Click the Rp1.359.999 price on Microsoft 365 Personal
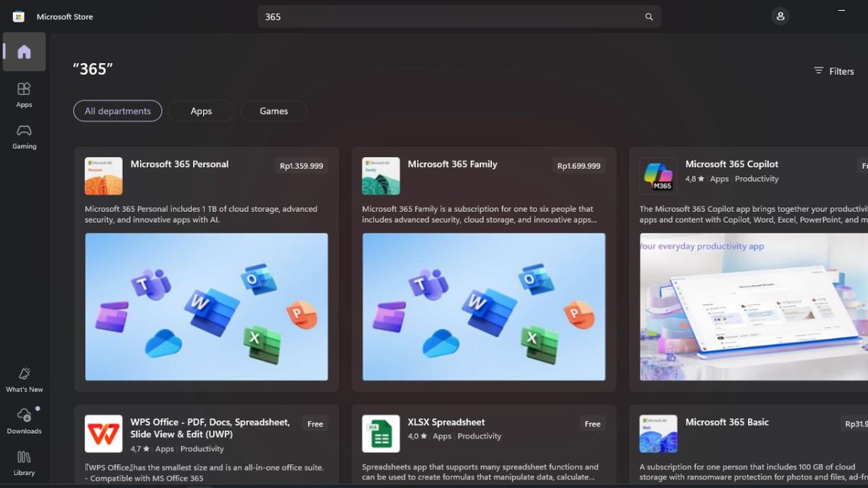 coord(302,166)
